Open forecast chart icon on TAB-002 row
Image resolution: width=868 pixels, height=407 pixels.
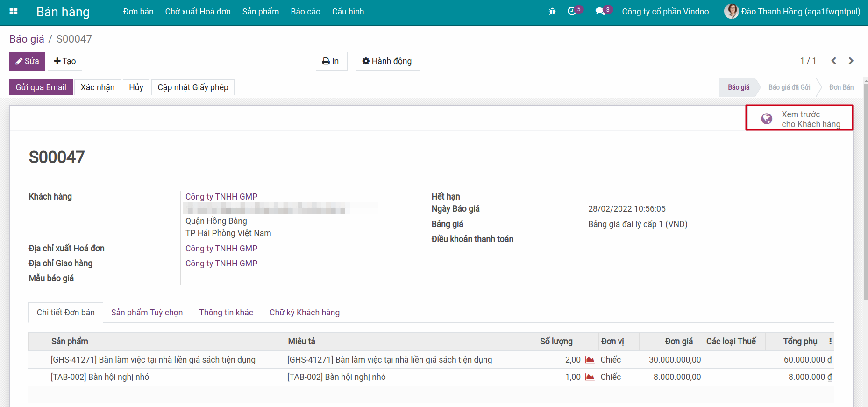pyautogui.click(x=590, y=377)
